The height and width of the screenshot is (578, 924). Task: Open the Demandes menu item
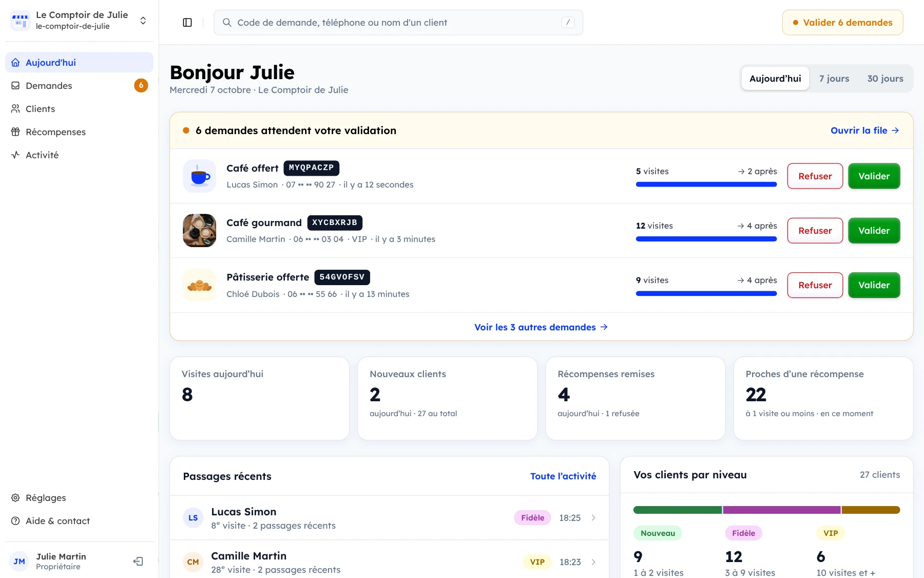tap(80, 86)
